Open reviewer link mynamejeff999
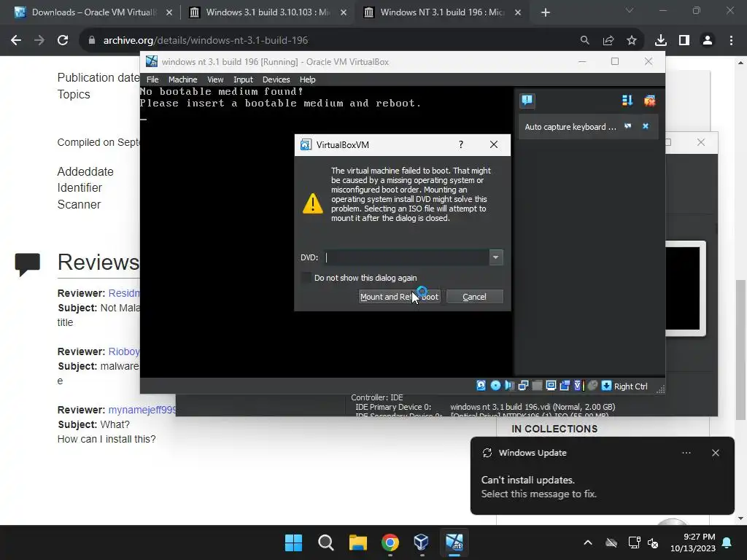747x560 pixels. (142, 410)
